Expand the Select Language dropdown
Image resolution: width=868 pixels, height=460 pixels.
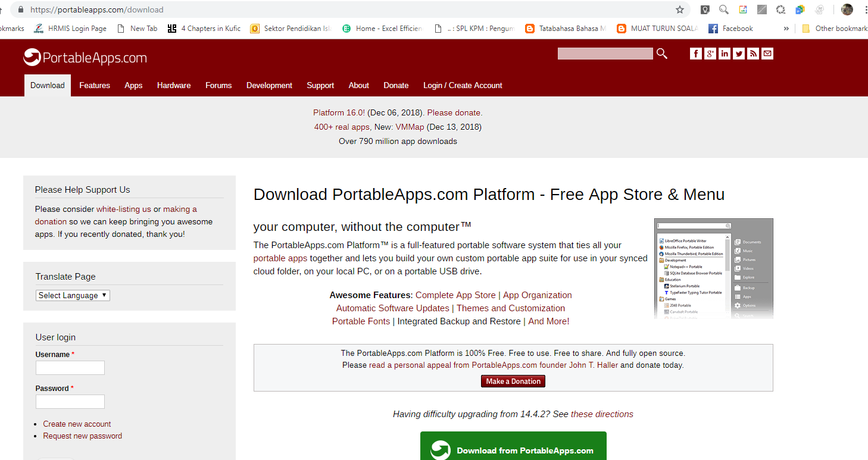point(73,295)
